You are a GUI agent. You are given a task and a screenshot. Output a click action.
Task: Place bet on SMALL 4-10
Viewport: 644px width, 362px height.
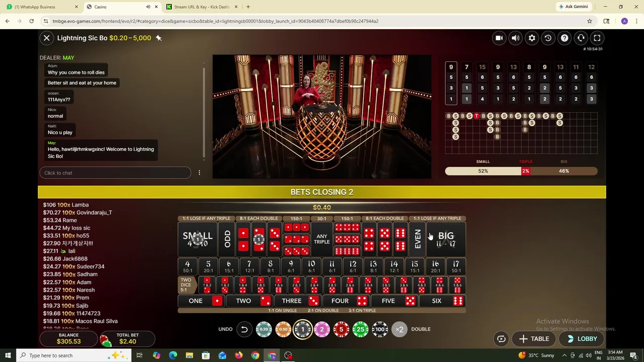click(198, 239)
